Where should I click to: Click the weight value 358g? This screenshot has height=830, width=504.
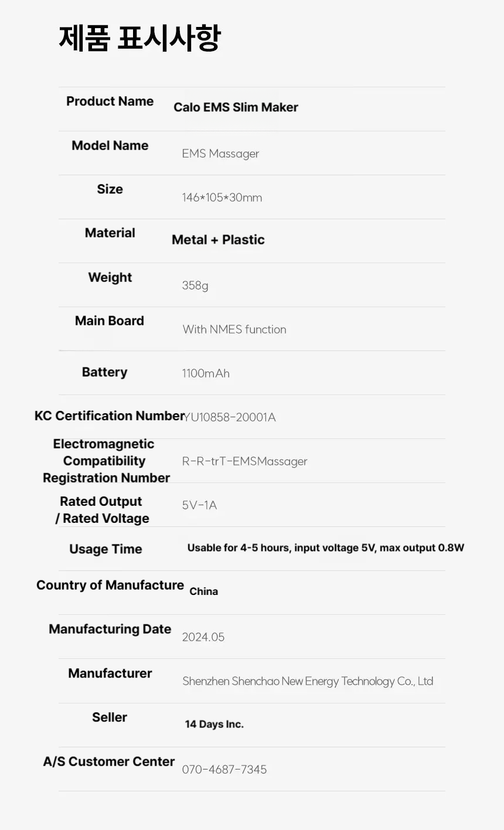click(195, 285)
